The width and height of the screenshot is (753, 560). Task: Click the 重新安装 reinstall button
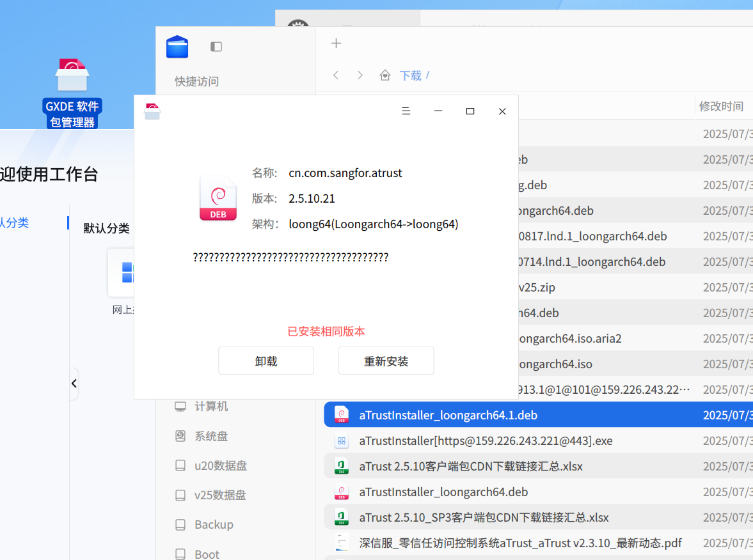click(x=386, y=361)
